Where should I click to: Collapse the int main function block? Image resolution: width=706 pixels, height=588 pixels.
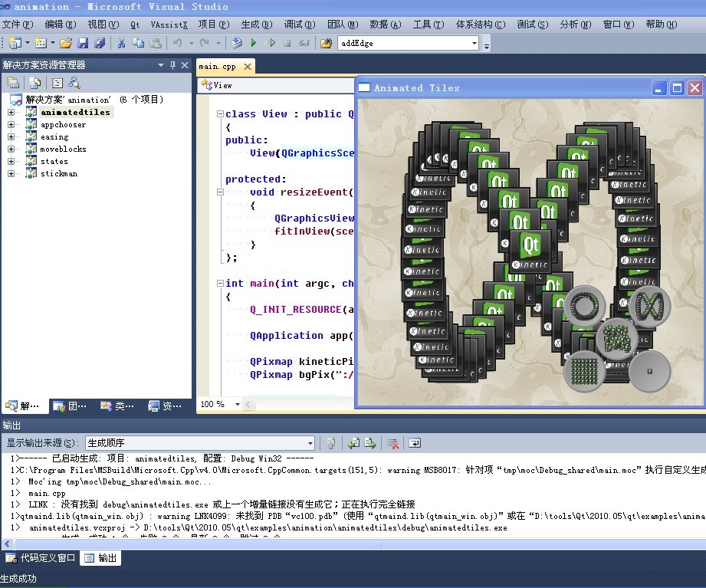click(x=220, y=283)
